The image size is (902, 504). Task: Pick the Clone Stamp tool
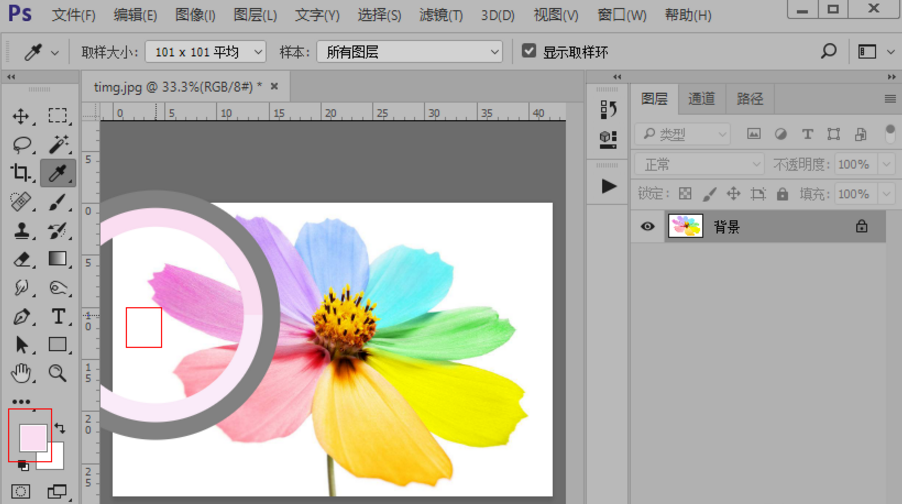pos(21,231)
